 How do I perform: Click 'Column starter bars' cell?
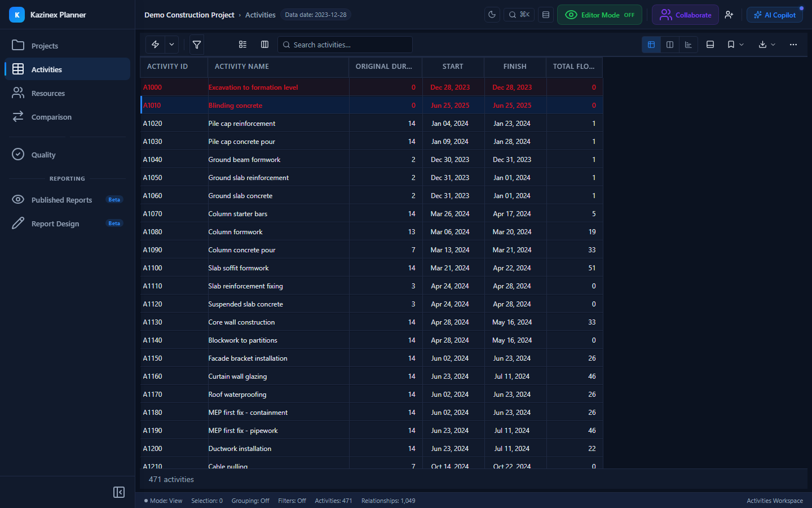tap(279, 214)
